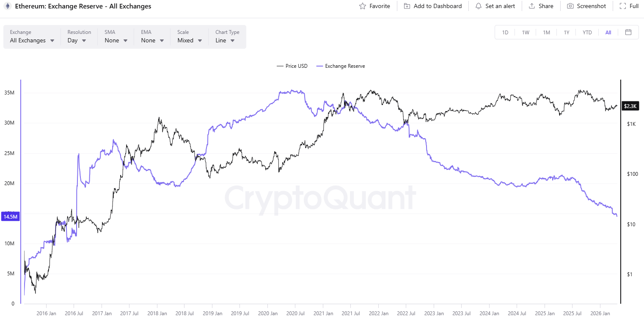Click the Add to Dashboard button
The image size is (644, 319).
coord(432,6)
